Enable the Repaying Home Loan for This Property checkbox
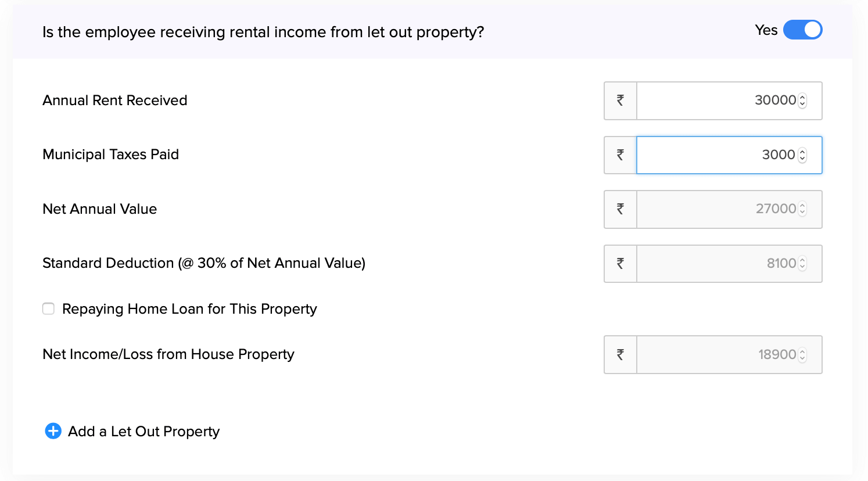Screen dimensions: 868x481 (48, 308)
